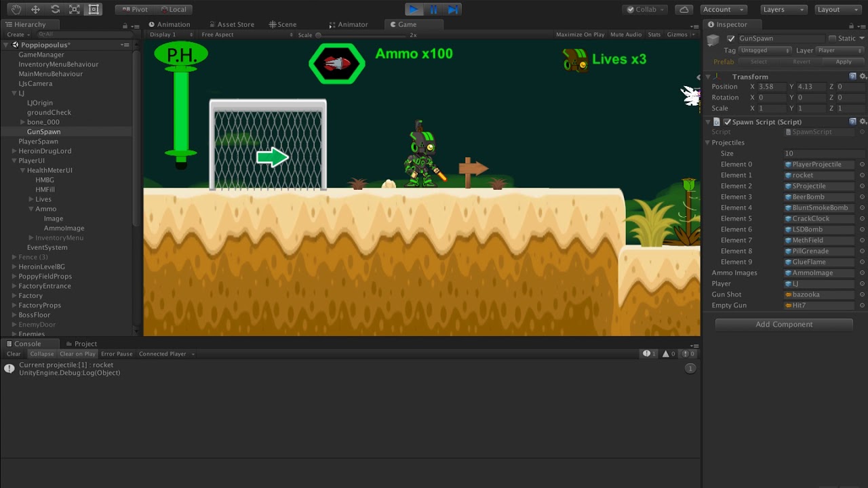Switch to the Asset Store tab

[x=231, y=24]
